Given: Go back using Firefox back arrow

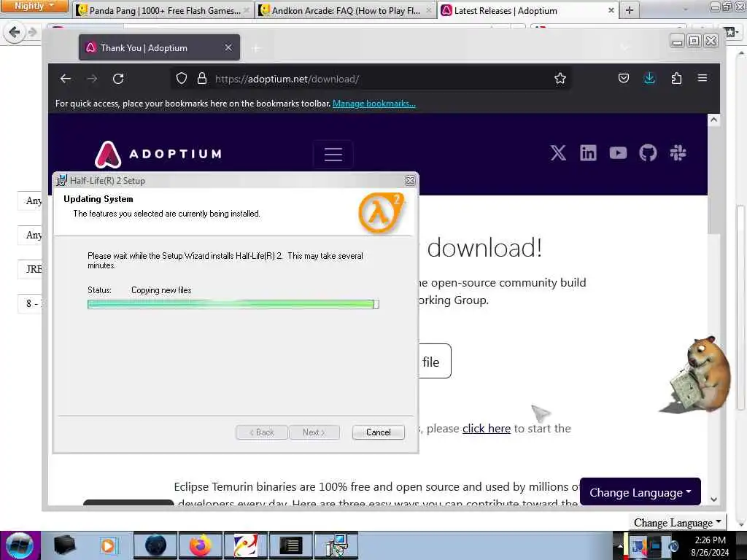Looking at the screenshot, I should [65, 79].
